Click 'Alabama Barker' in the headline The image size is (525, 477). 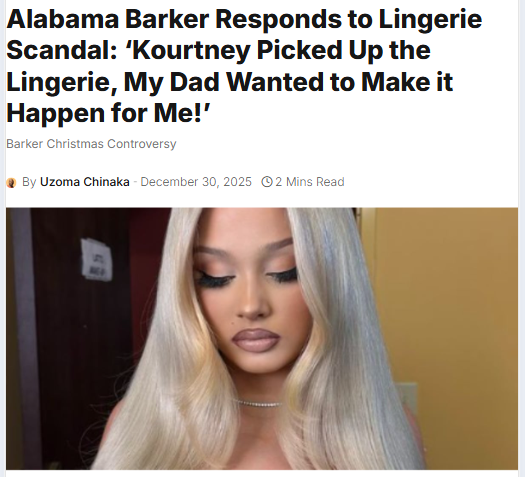point(108,19)
